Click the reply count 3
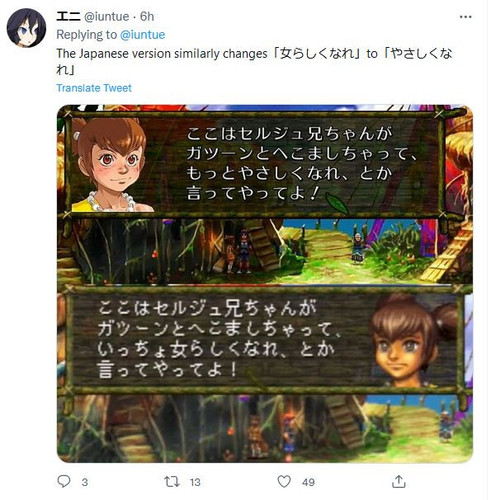This screenshot has height=500, width=491. point(85,482)
